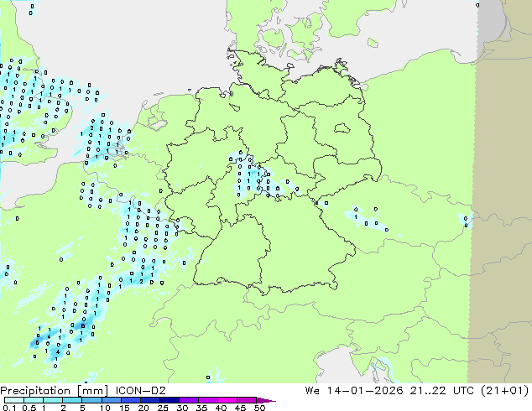Image resolution: width=532 pixels, height=411 pixels.
Task: Select the 5–10 mm blue legend segment
Action: click(91, 400)
